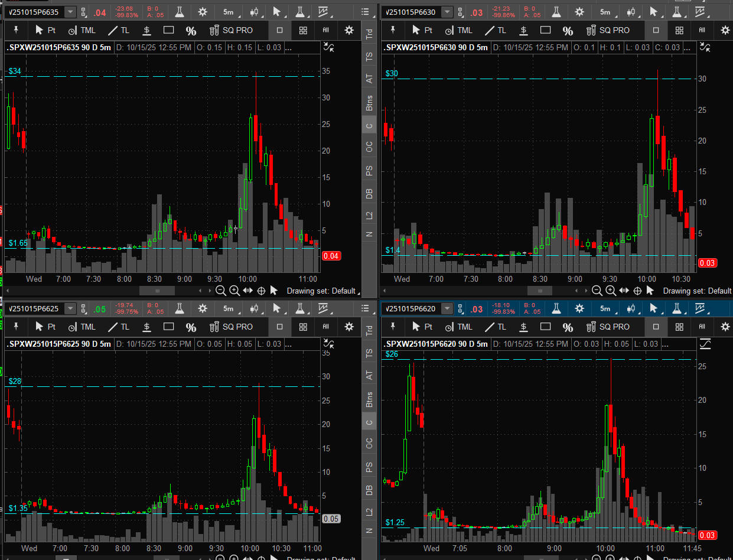Click the crosshair pan icon below P6635 chart
The width and height of the screenshot is (733, 560).
point(261,291)
